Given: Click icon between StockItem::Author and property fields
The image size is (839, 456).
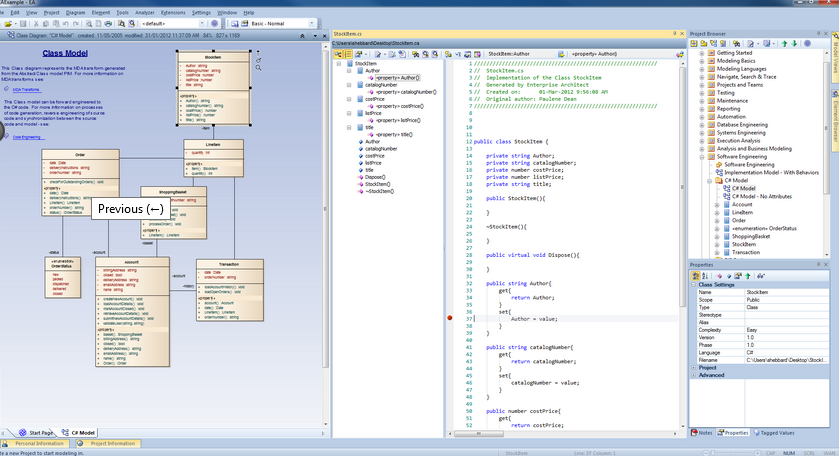Looking at the screenshot, I should click(x=561, y=54).
